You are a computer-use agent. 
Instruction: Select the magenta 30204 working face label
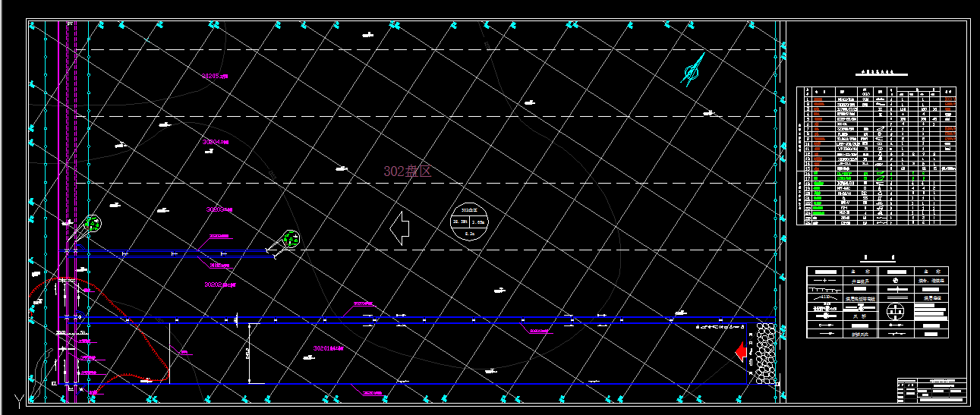[x=216, y=142]
